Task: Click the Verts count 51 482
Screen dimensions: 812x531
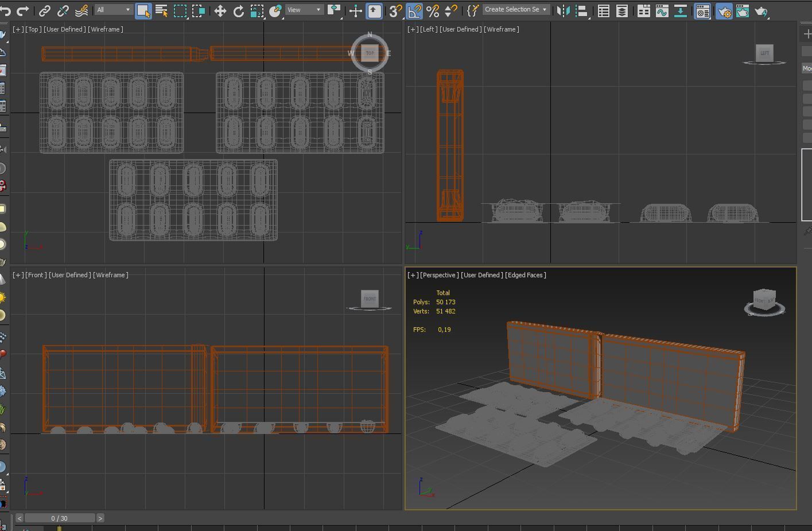Action: point(446,311)
